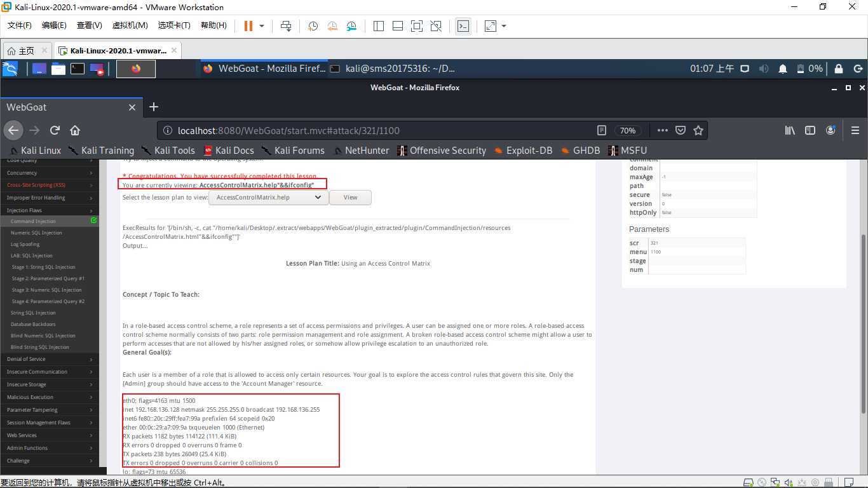This screenshot has width=868, height=488.
Task: Toggle reader view icon in address bar
Action: 602,130
